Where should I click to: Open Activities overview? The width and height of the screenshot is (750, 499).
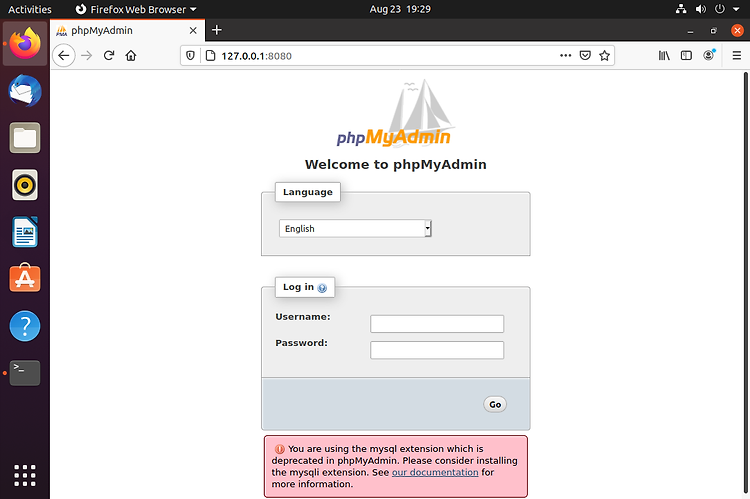tap(30, 9)
